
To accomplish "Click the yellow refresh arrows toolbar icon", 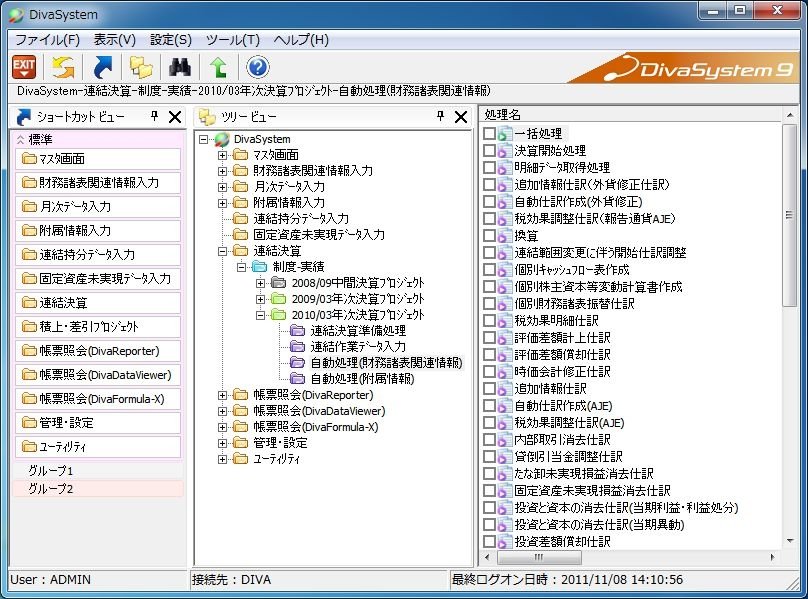I will (63, 67).
